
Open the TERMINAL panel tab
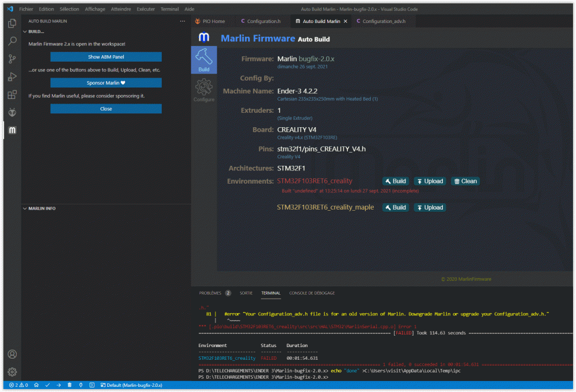coord(271,293)
